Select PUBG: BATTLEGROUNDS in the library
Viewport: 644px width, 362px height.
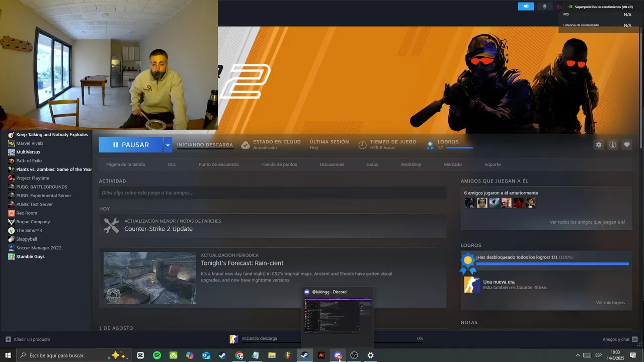[42, 187]
